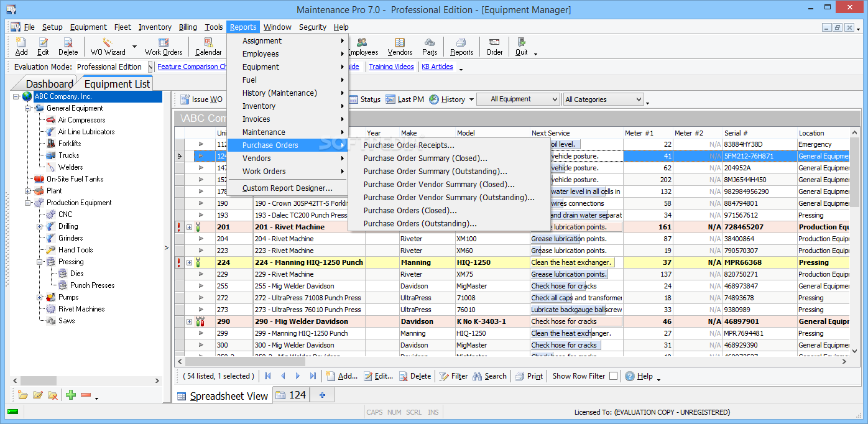Image resolution: width=868 pixels, height=424 pixels.
Task: Switch to the 124 tab
Action: [x=291, y=395]
